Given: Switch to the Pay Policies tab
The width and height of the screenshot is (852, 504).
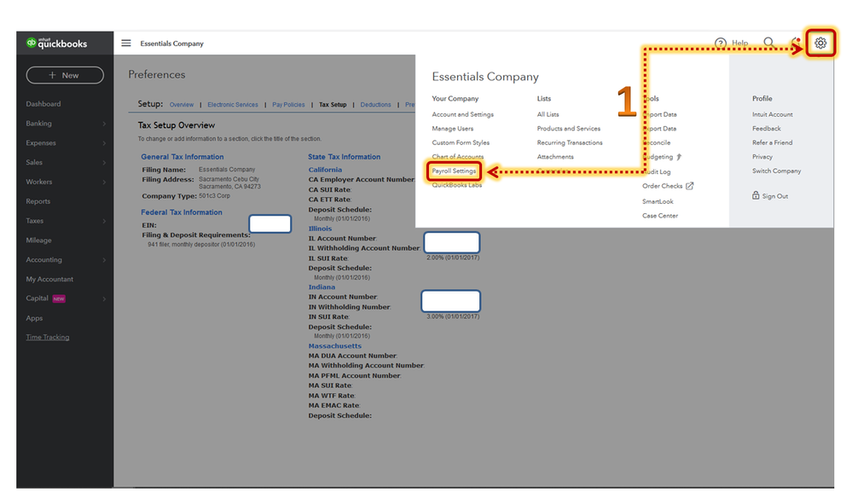Looking at the screenshot, I should (288, 105).
